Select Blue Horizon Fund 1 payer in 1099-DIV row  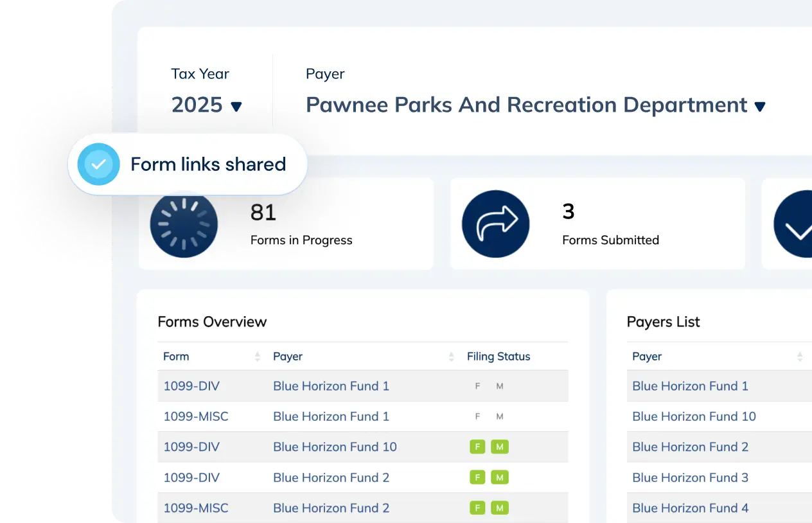[x=331, y=386]
